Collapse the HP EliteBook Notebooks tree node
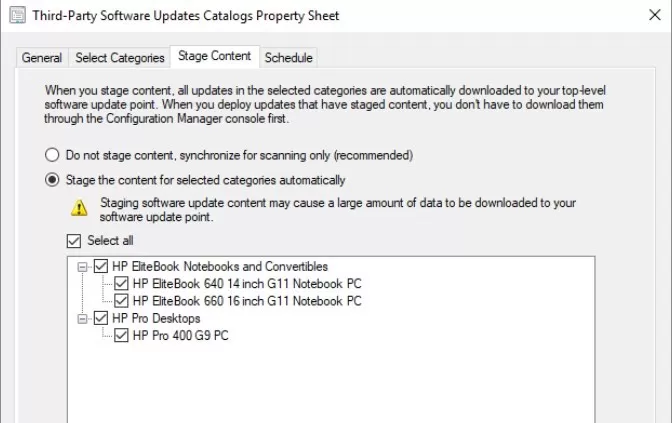The width and height of the screenshot is (672, 423). pos(82,267)
